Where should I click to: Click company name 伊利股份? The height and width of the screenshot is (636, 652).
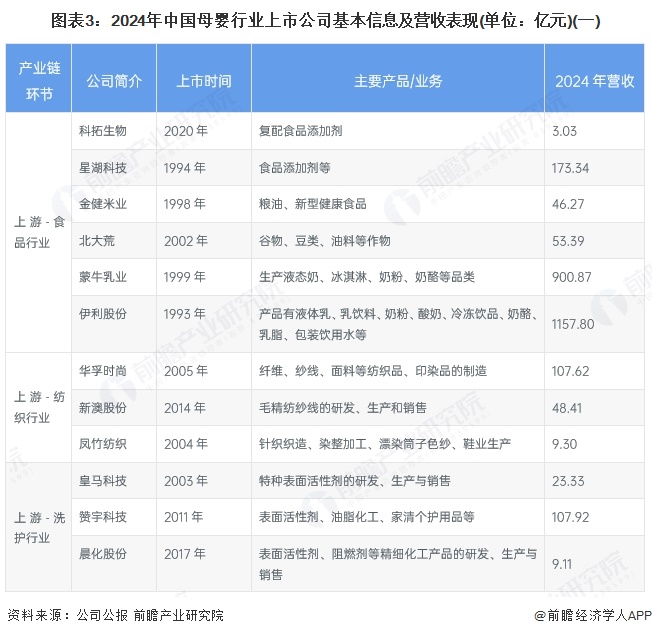(103, 314)
